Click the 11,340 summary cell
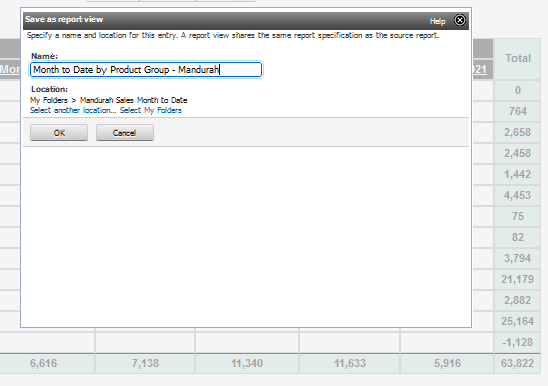 coord(247,363)
